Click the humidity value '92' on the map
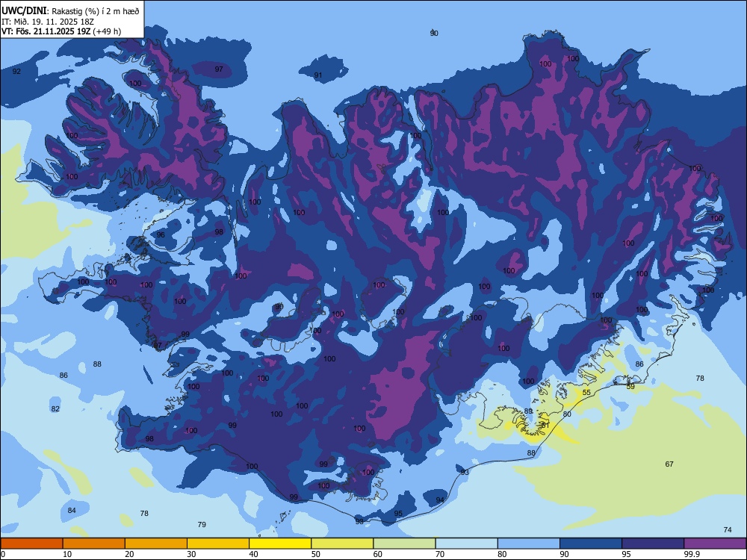 tap(16, 72)
